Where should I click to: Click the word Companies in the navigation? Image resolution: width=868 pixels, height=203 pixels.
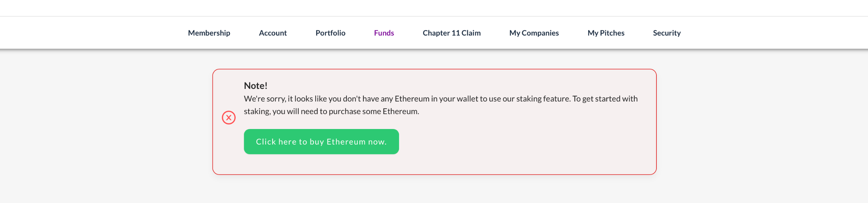click(540, 33)
